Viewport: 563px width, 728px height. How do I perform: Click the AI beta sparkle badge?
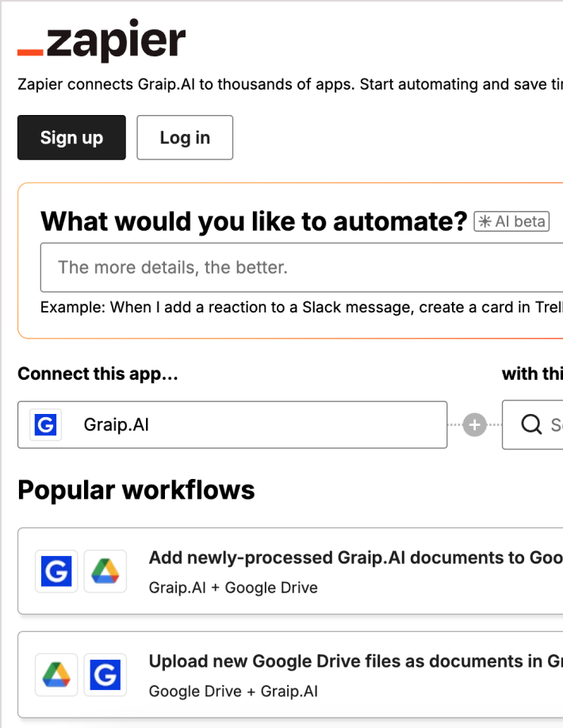pyautogui.click(x=511, y=221)
